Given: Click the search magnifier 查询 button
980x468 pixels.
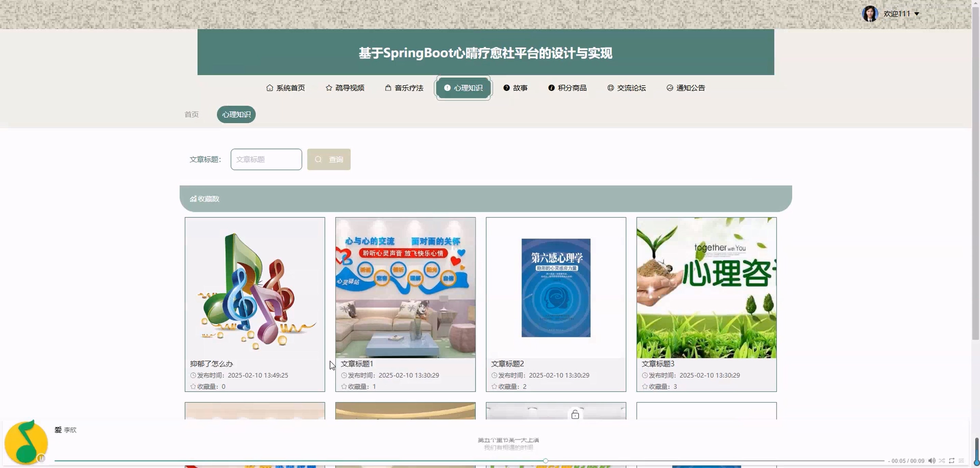Looking at the screenshot, I should (329, 159).
